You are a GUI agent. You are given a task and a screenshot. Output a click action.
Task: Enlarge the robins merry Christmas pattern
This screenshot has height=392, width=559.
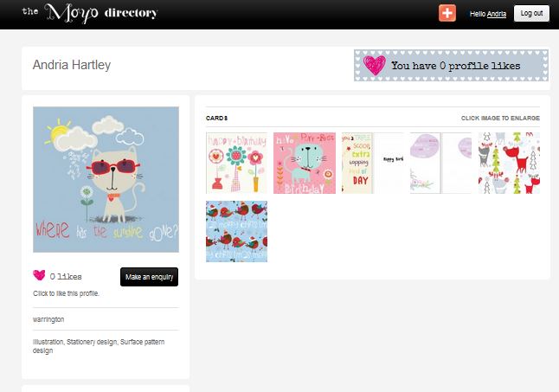pyautogui.click(x=237, y=231)
